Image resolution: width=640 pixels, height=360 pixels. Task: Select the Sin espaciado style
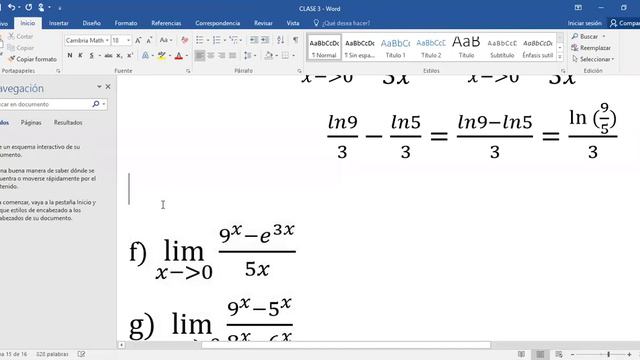point(360,47)
